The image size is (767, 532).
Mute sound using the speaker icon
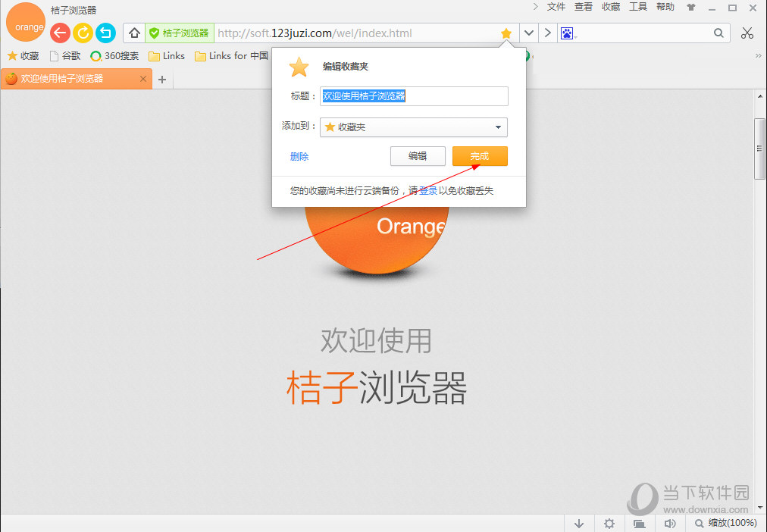click(670, 523)
